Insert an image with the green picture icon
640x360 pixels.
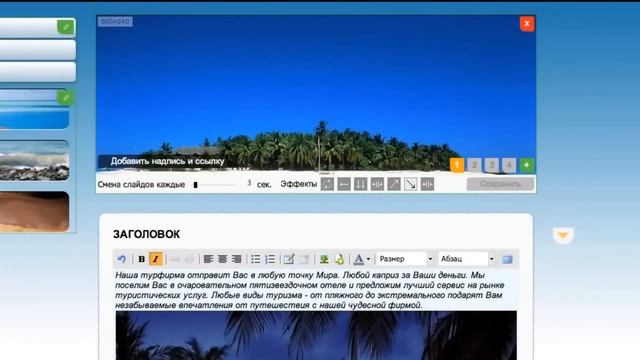tap(324, 259)
